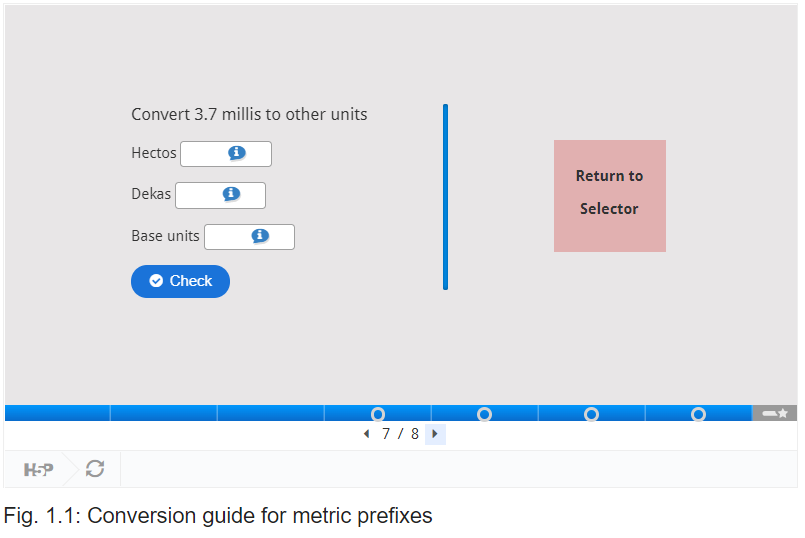
Task: Jump to first slide segment in progress bar
Action: tap(58, 413)
